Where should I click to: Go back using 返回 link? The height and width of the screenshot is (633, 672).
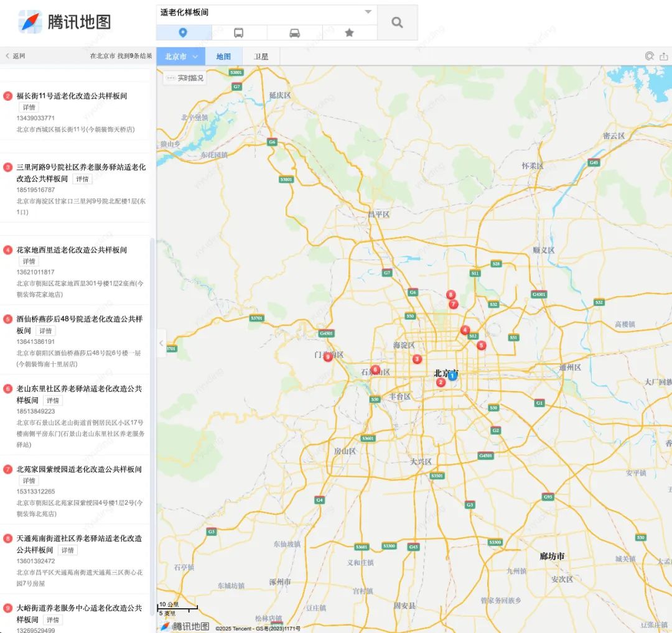click(16, 56)
